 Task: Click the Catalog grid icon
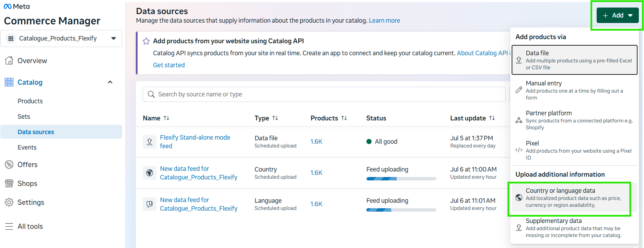[9, 82]
